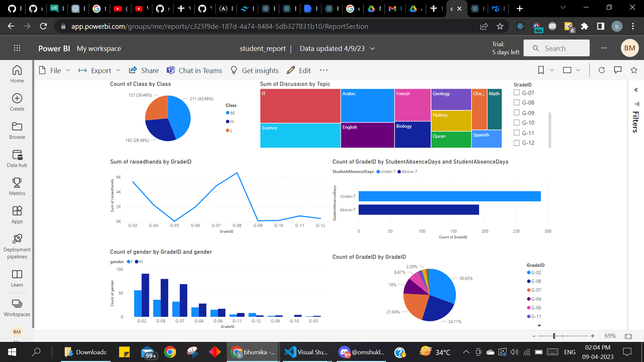Open the Workspaces panel
Screen dimensions: 644x362
pyautogui.click(x=17, y=308)
